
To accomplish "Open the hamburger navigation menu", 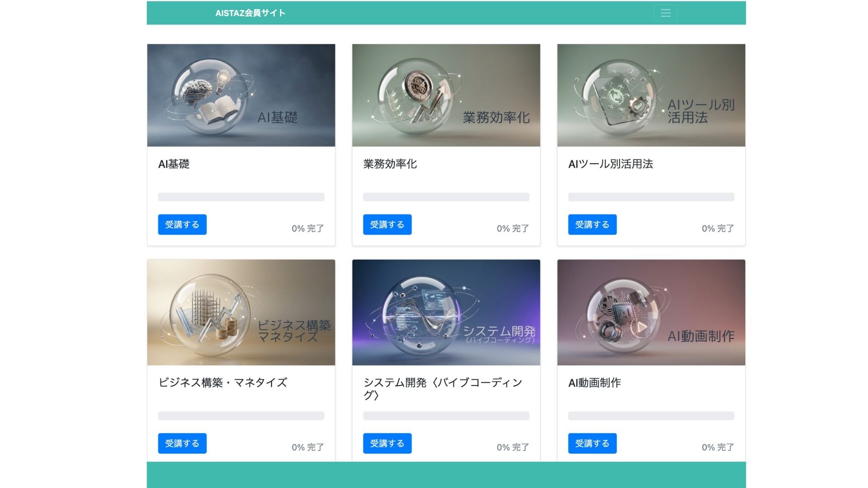I will pyautogui.click(x=665, y=13).
